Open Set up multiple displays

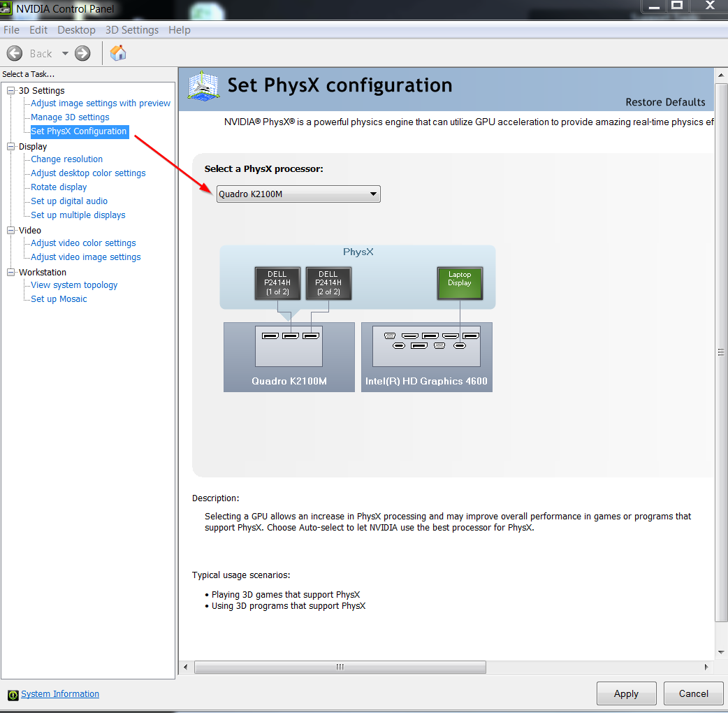coord(78,215)
